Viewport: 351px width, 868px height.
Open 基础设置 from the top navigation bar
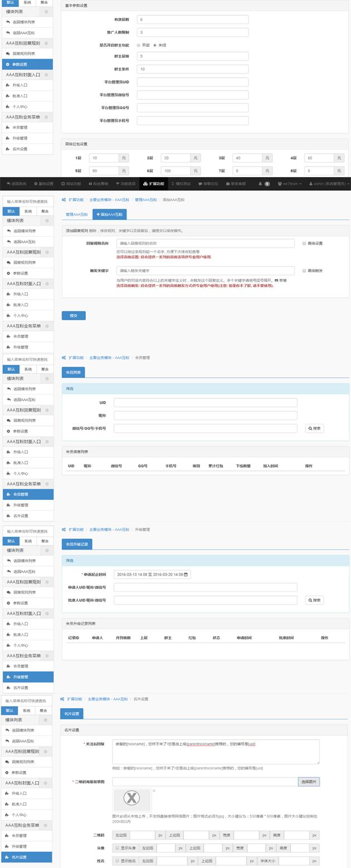44,184
